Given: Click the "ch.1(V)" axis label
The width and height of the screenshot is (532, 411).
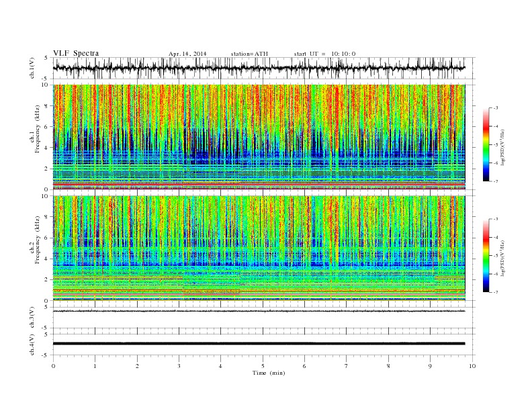Looking at the screenshot, I should click(x=32, y=69).
